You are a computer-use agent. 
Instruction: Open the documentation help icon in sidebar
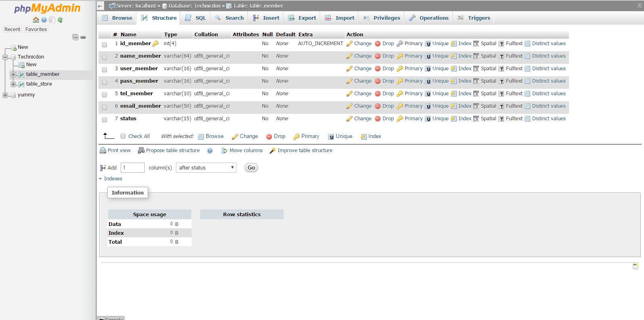(x=44, y=20)
